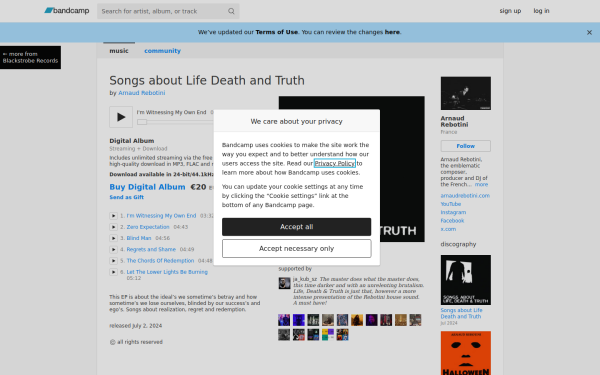This screenshot has height=375, width=600.
Task: Open the track link I'm Witnessing My Own End
Action: pos(161,216)
